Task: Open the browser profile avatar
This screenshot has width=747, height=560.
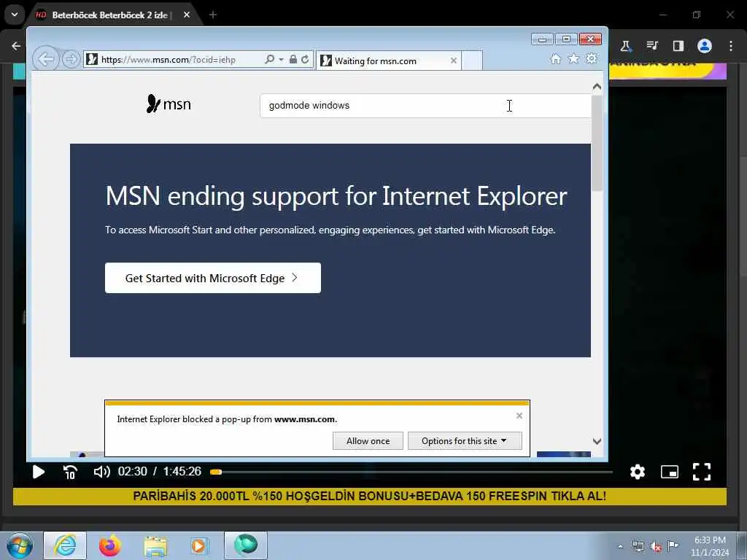Action: pyautogui.click(x=705, y=46)
